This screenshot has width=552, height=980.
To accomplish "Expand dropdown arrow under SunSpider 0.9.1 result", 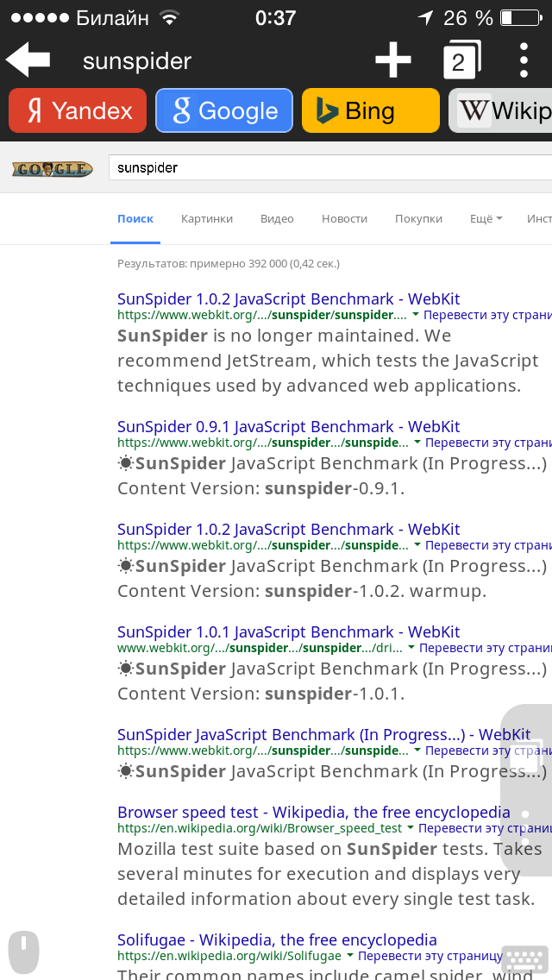I will click(x=417, y=443).
